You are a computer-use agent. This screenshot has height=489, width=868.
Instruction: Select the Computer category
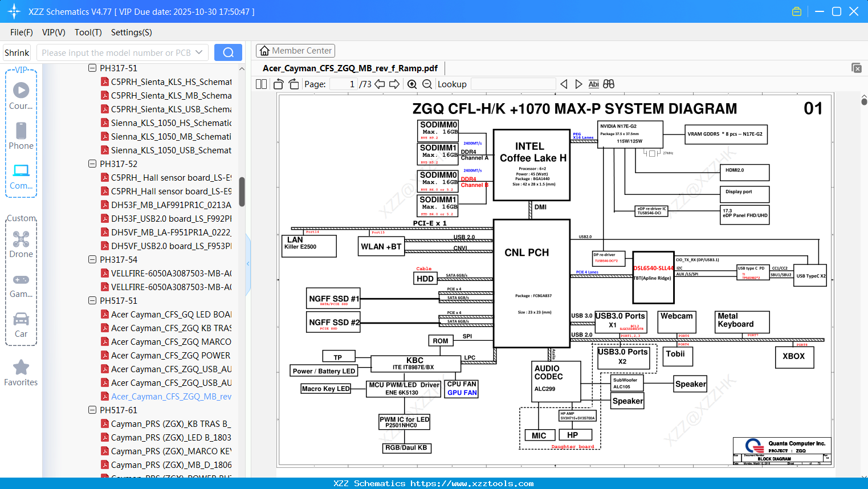click(21, 176)
